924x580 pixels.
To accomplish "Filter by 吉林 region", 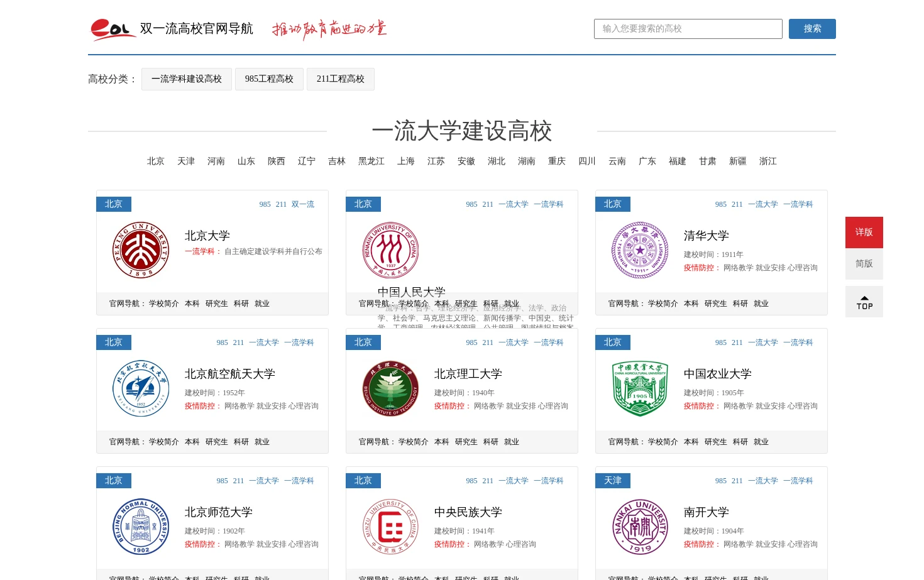I will pyautogui.click(x=337, y=161).
